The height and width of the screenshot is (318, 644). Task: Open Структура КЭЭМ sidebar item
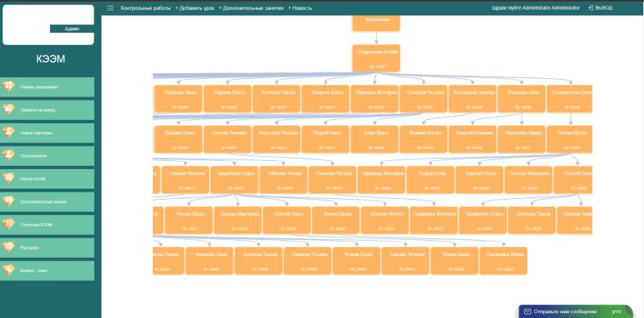click(47, 225)
